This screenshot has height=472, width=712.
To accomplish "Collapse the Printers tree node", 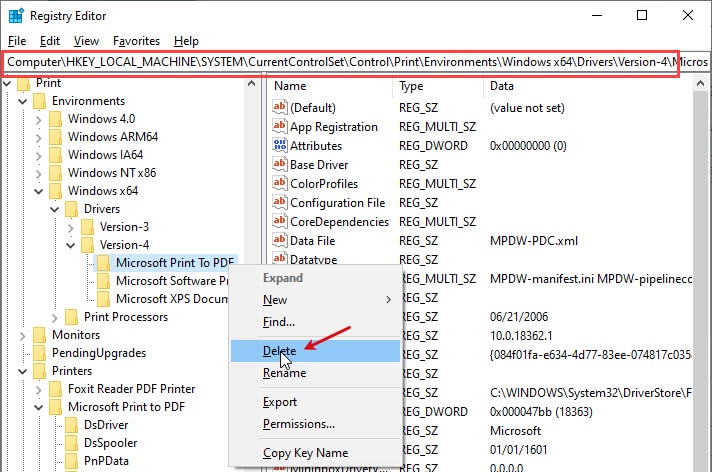I will (23, 371).
